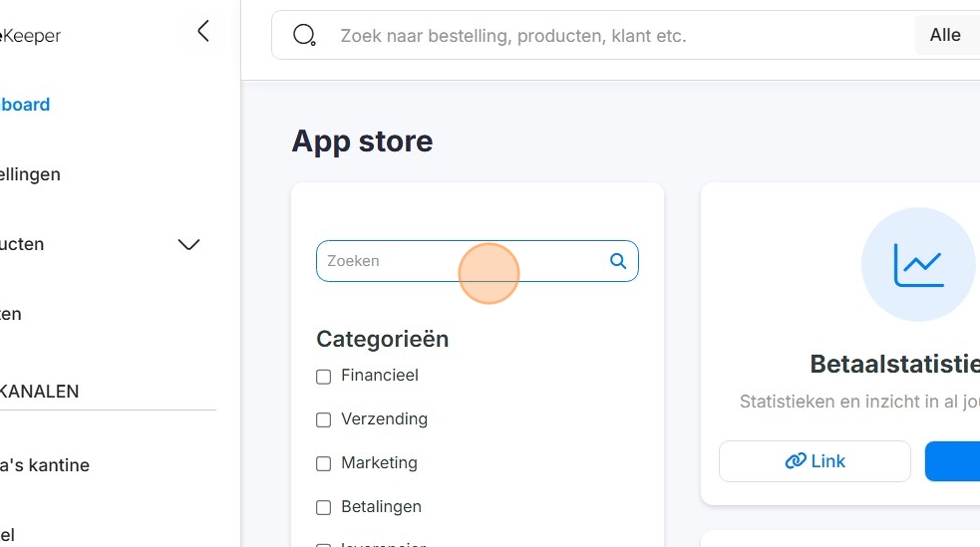Viewport: 980px width, 547px height.
Task: Open the Producten sidebar item
Action: coord(22,244)
